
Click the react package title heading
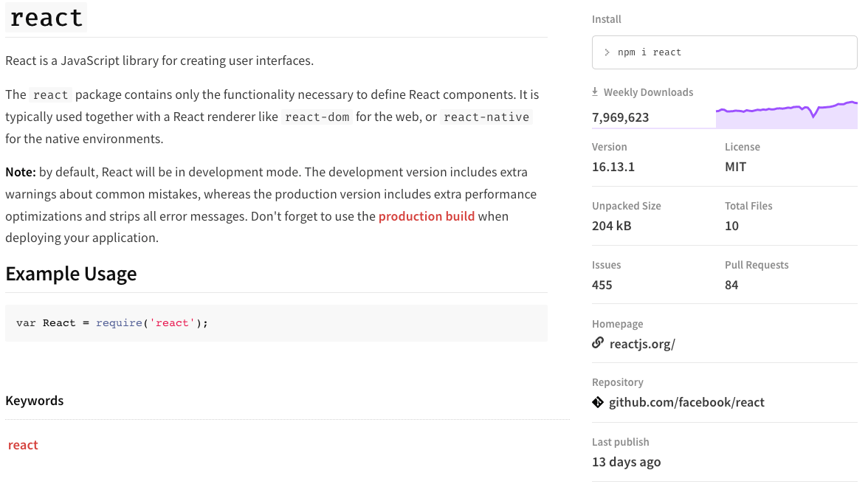tap(46, 17)
